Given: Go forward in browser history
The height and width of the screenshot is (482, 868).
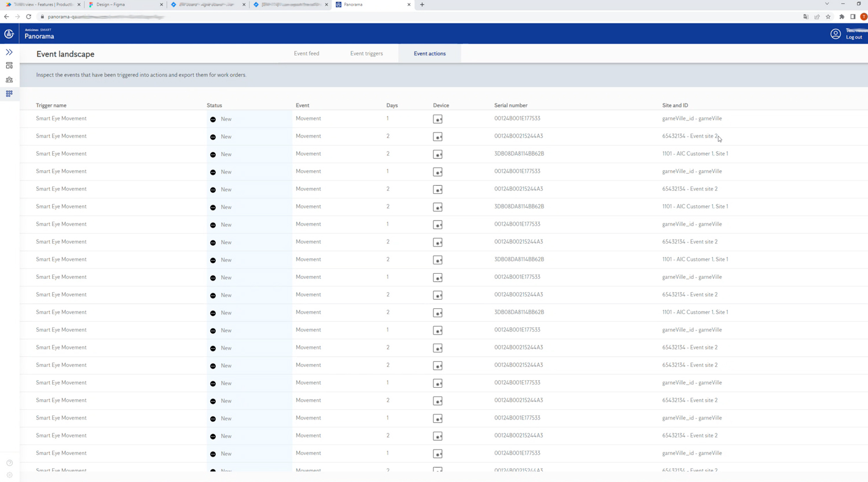Looking at the screenshot, I should 17,17.
